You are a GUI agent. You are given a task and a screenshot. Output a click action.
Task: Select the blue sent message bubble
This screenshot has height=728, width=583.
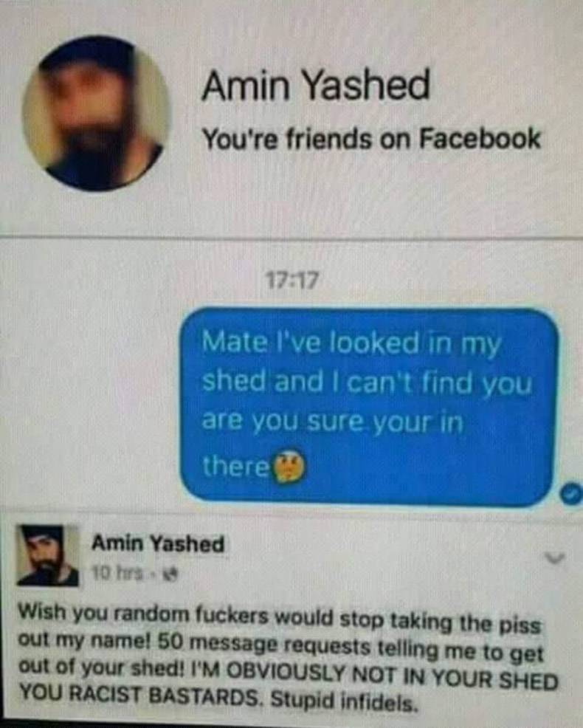pyautogui.click(x=370, y=406)
